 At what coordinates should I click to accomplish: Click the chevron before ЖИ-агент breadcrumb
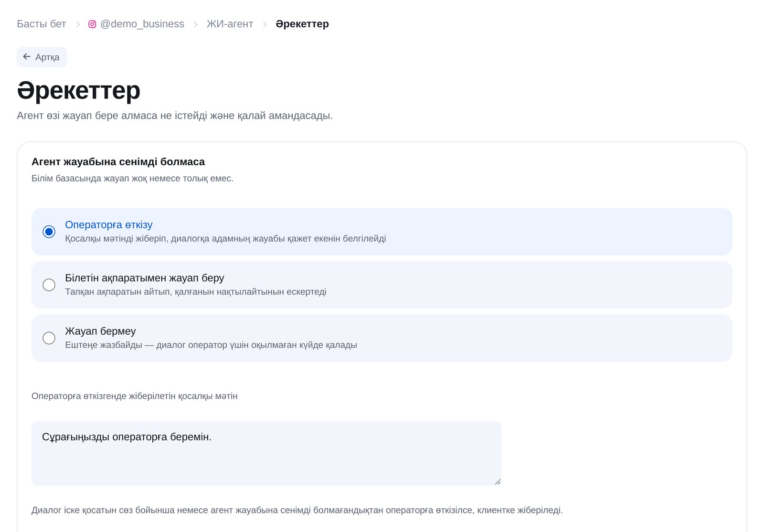[195, 24]
